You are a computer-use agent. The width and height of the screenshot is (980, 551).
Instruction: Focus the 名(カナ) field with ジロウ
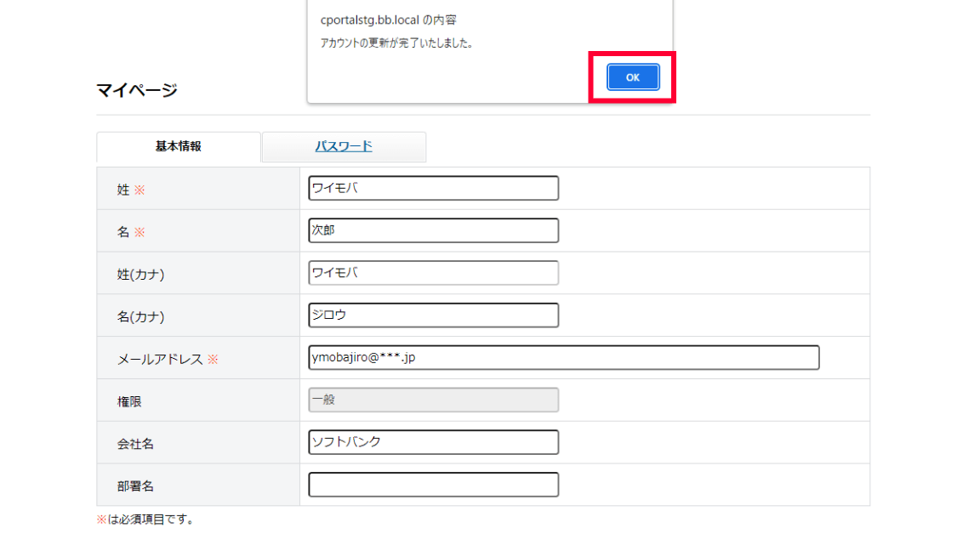(x=433, y=315)
